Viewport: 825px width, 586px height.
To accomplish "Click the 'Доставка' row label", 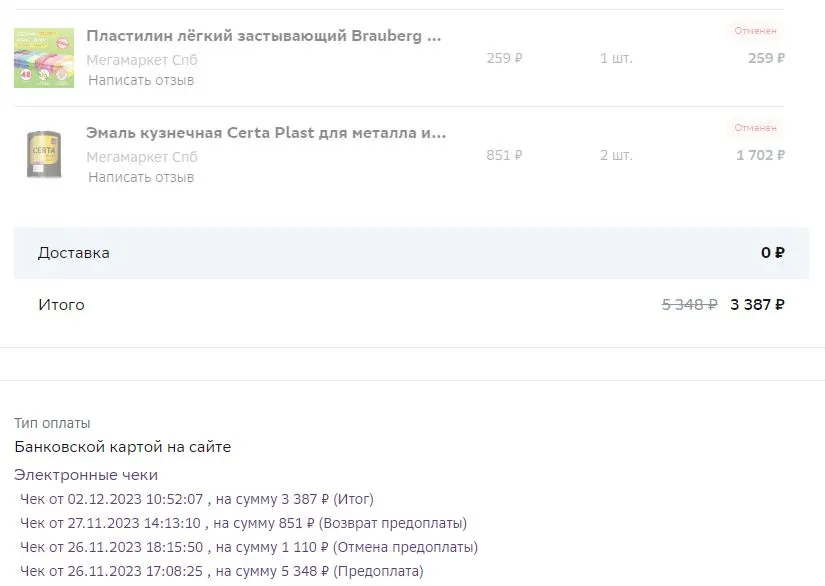I will (74, 253).
